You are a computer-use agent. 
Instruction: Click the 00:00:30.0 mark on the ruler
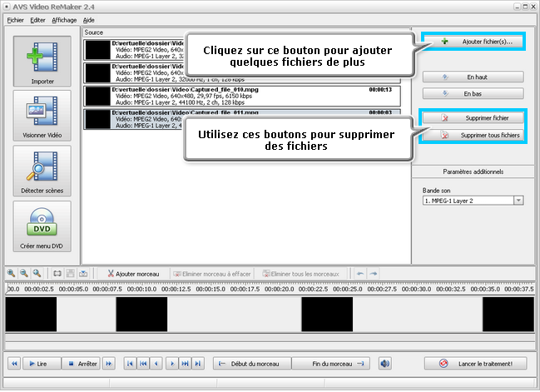(416, 289)
